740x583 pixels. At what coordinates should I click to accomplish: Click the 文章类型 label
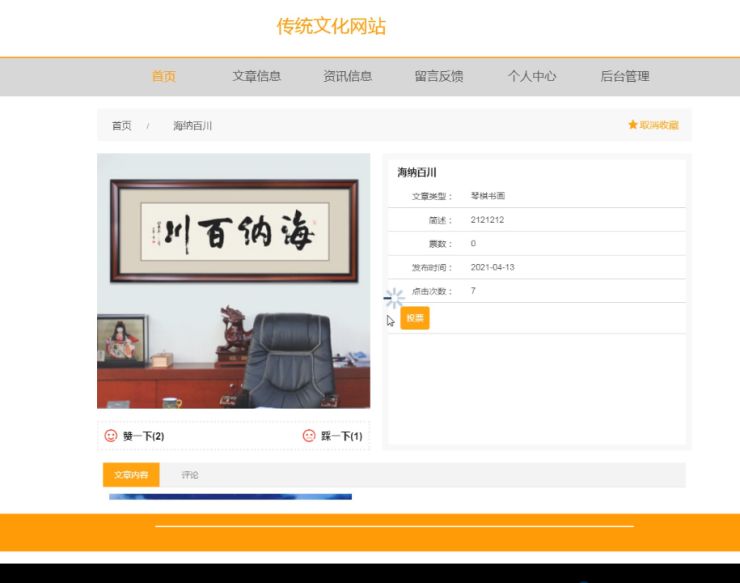[x=432, y=196]
